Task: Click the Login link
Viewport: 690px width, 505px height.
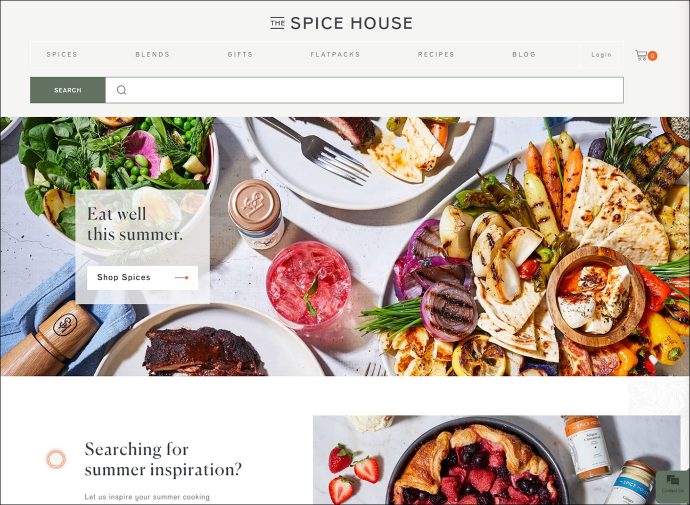Action: [601, 55]
